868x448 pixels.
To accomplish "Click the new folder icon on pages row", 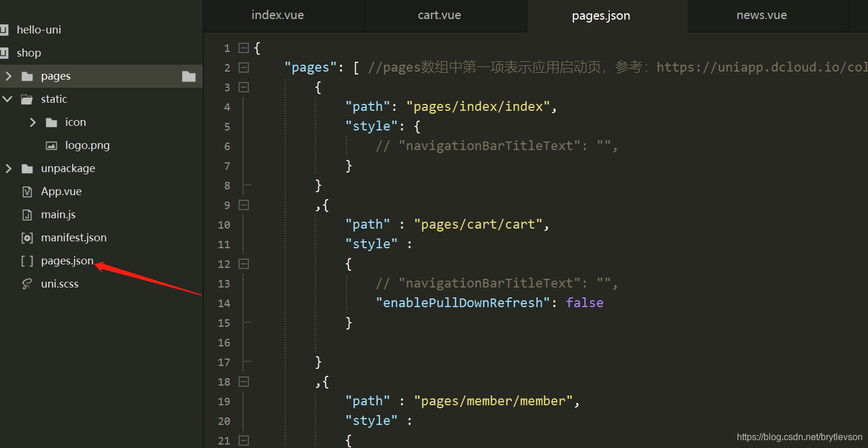I will (189, 76).
